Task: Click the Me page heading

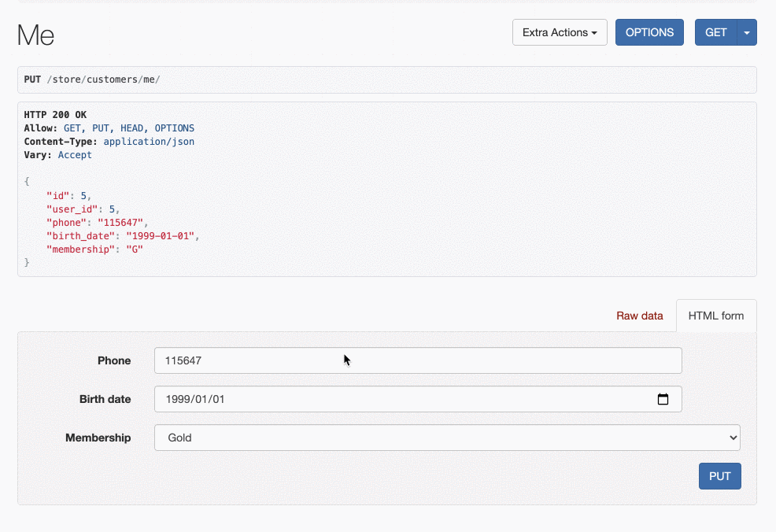Action: tap(35, 35)
